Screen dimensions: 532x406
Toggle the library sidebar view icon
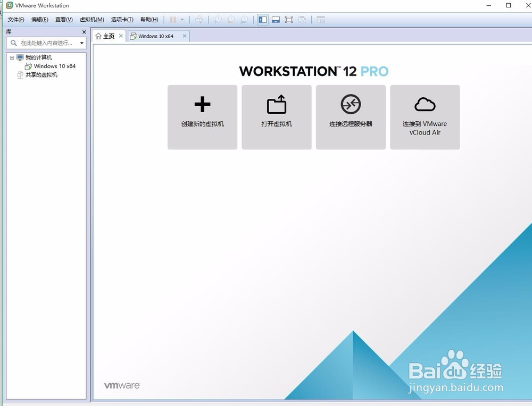pos(262,20)
